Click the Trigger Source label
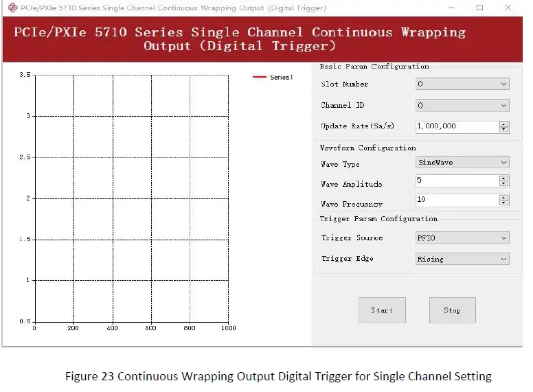The height and width of the screenshot is (392, 533). pos(352,238)
